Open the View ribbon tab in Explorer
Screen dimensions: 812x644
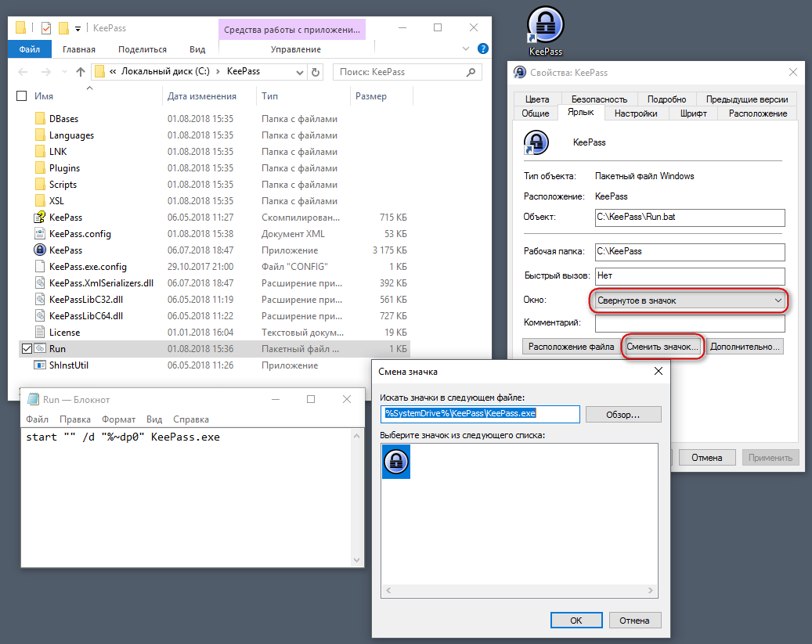tap(197, 49)
